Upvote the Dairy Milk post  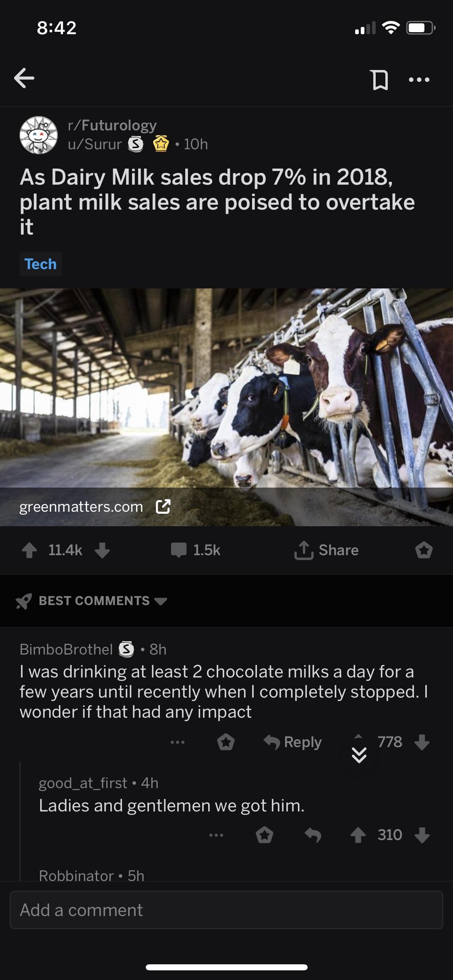tap(29, 550)
